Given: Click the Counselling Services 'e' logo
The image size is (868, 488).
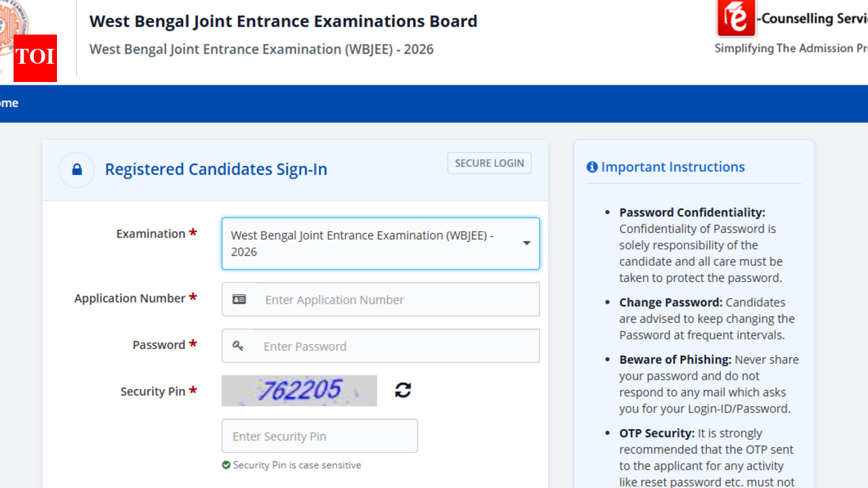Looking at the screenshot, I should pos(736,18).
